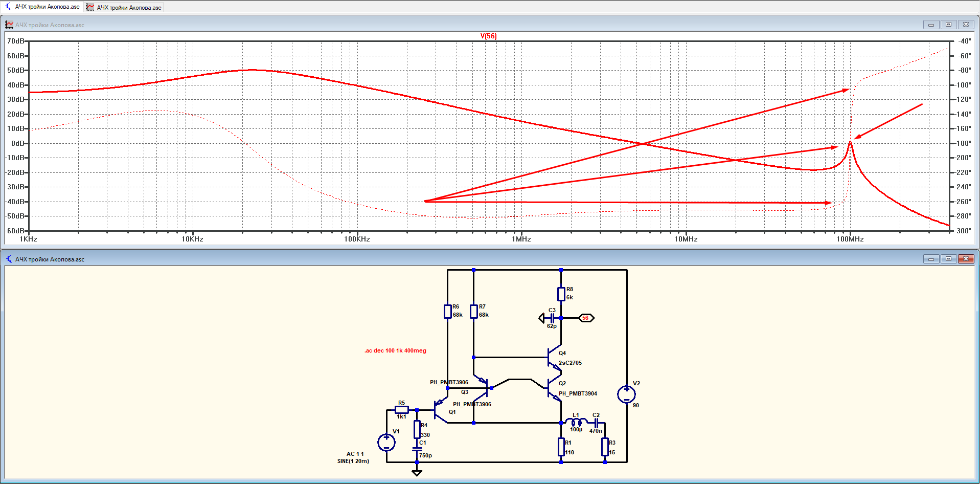Click the ground symbol below C1
Viewport: 980px width, 484px height.
point(417,472)
